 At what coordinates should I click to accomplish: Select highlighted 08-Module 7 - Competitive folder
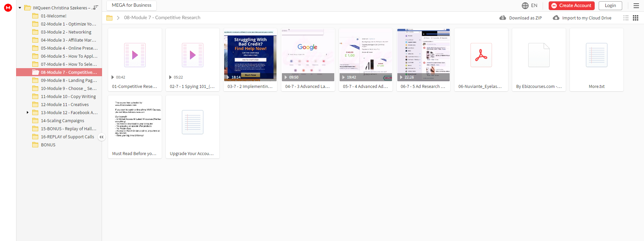(59, 72)
